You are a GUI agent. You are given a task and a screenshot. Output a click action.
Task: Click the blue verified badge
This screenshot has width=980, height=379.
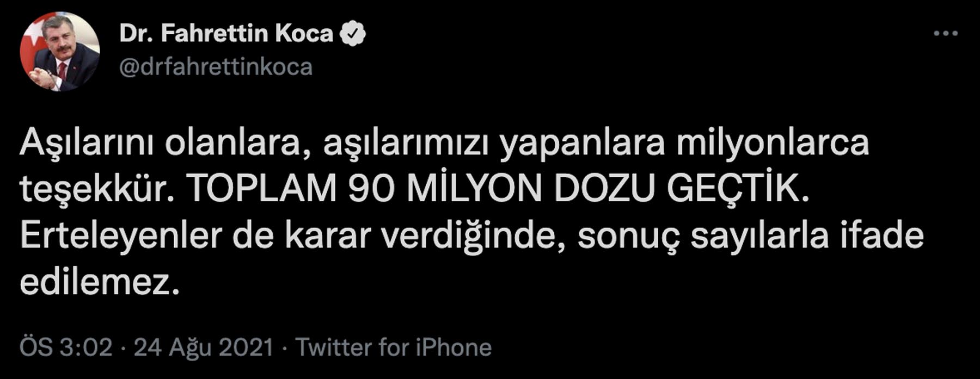[x=353, y=33]
